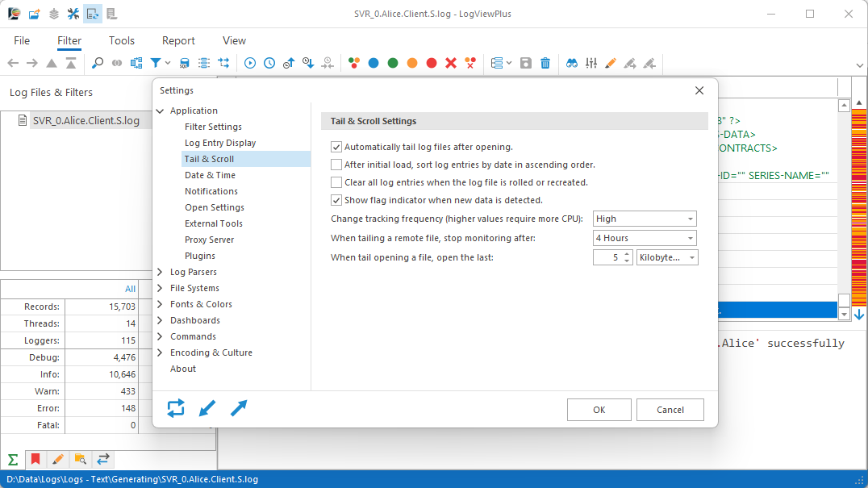Select Proxy Server settings item
This screenshot has width=868, height=488.
209,240
